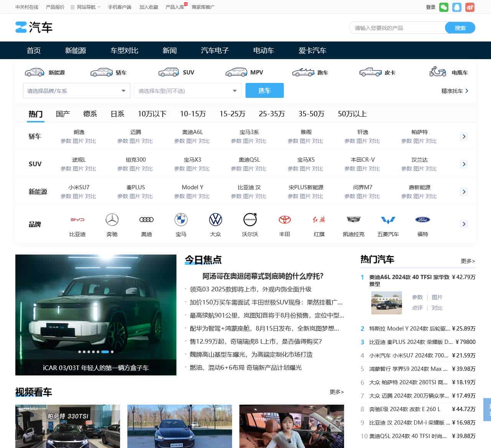Open the 请选择车型 dropdown
The height and width of the screenshot is (448, 491).
coord(188,91)
